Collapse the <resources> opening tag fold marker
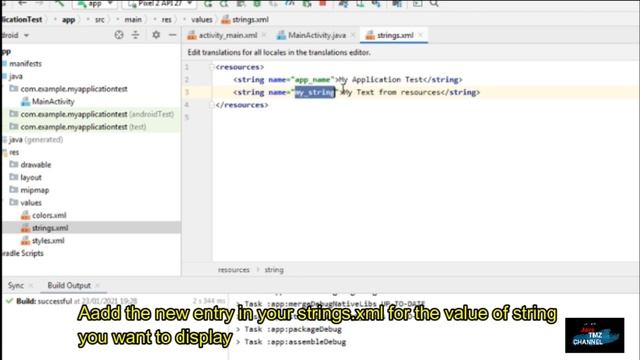This screenshot has width=640, height=360. tap(211, 67)
